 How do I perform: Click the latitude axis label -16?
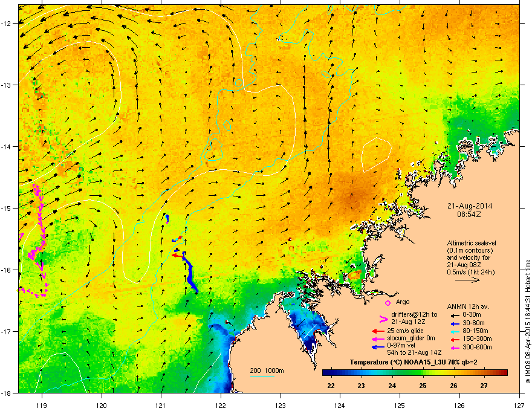(7, 270)
